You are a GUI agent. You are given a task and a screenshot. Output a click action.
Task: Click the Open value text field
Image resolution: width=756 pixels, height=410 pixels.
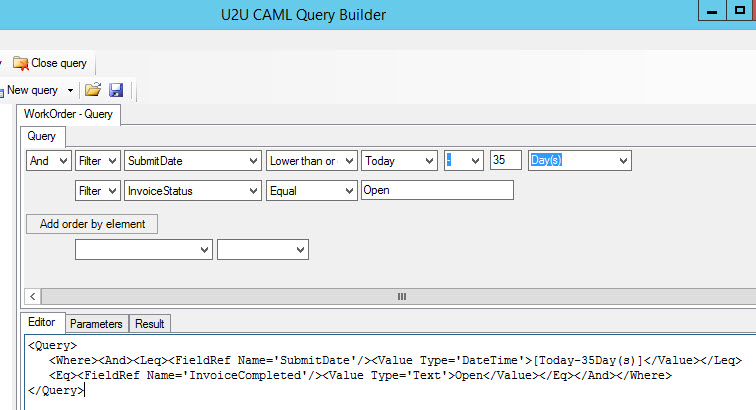(x=437, y=190)
